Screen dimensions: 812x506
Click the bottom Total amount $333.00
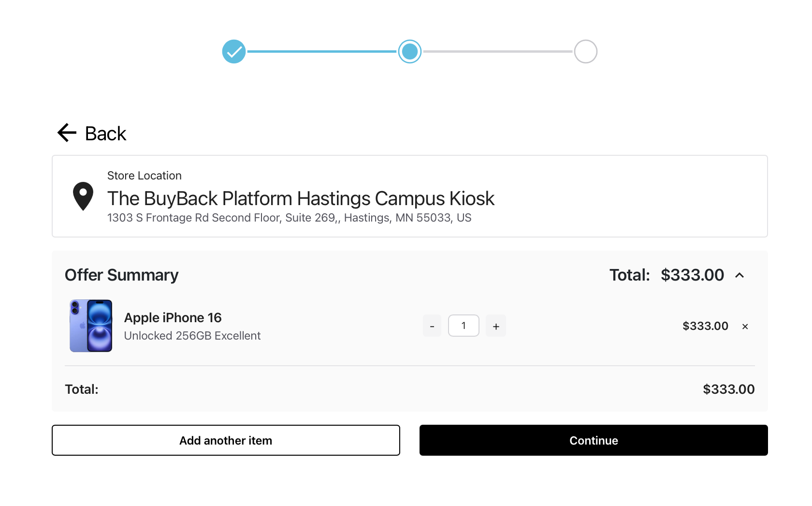point(729,389)
